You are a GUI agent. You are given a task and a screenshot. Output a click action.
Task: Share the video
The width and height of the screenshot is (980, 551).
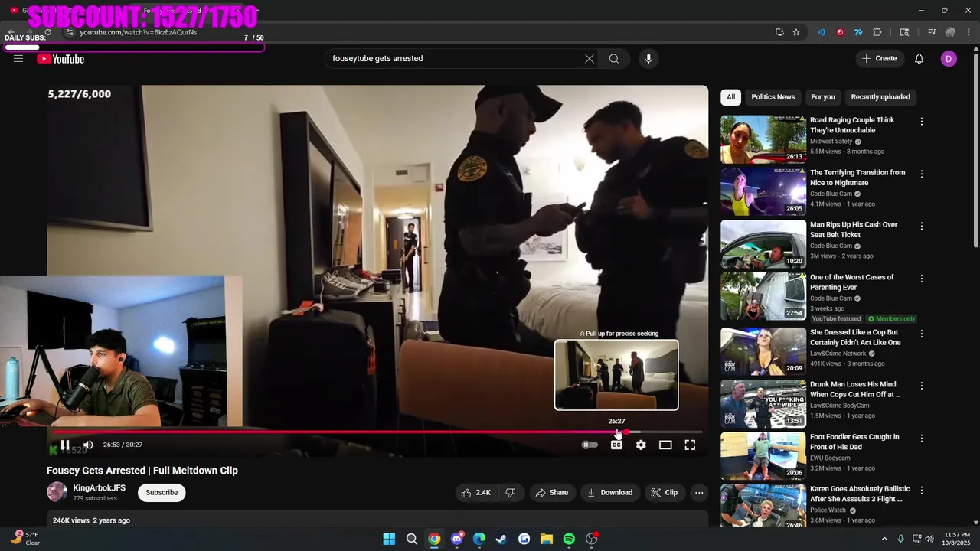(x=551, y=493)
